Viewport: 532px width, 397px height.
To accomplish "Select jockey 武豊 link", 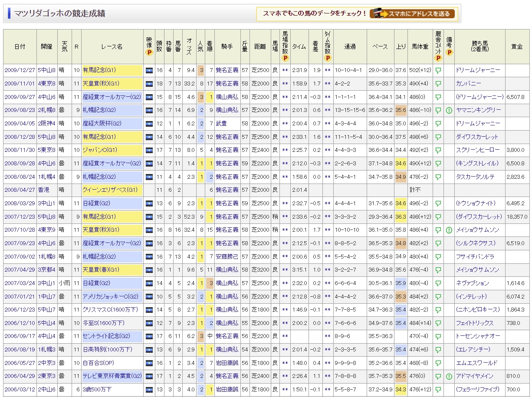I will click(x=221, y=124).
